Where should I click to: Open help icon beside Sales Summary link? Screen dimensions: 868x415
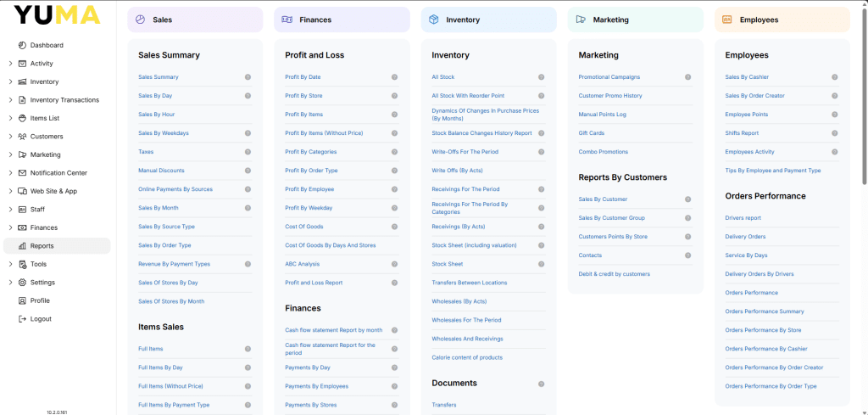pos(248,77)
